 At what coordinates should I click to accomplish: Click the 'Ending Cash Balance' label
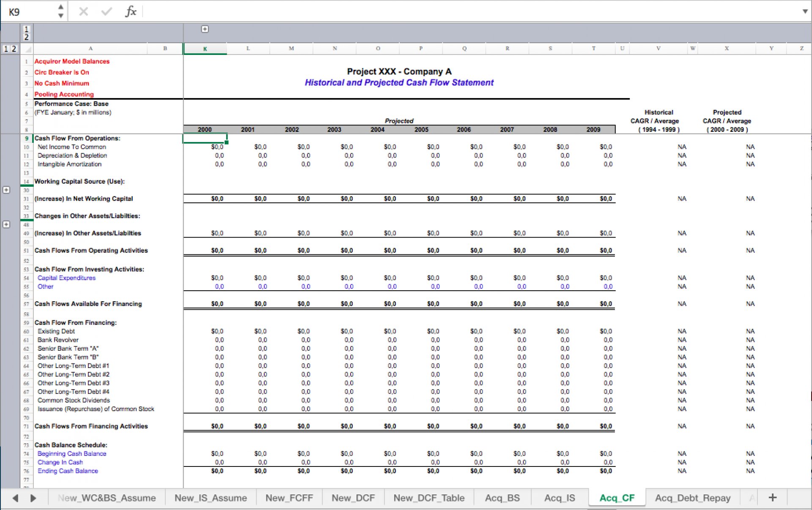(x=68, y=471)
